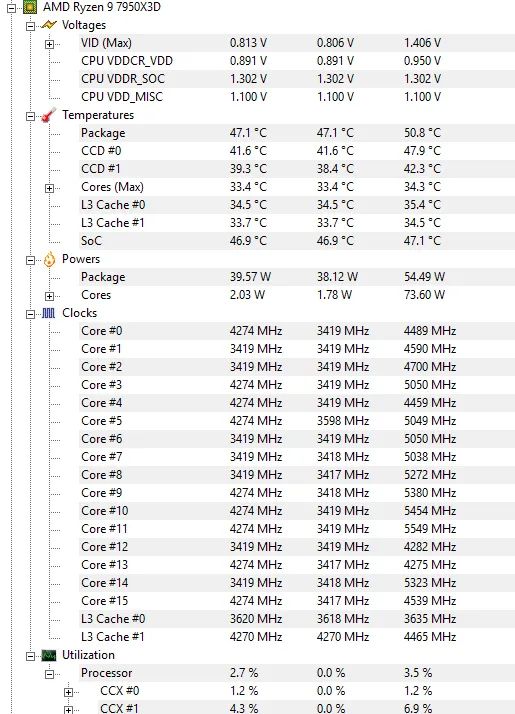Click the 6.9 % CCX #1 max value
Viewport: 515px width, 714px height.
coord(418,709)
